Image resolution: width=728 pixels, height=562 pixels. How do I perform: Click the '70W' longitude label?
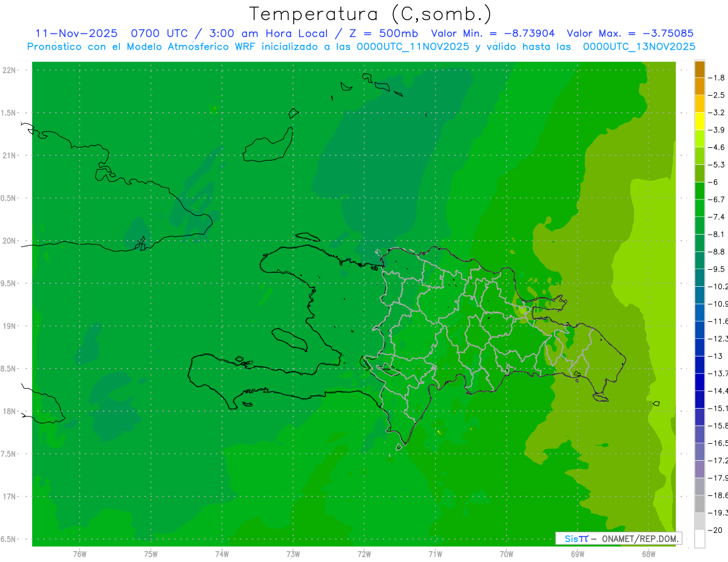coord(507,554)
